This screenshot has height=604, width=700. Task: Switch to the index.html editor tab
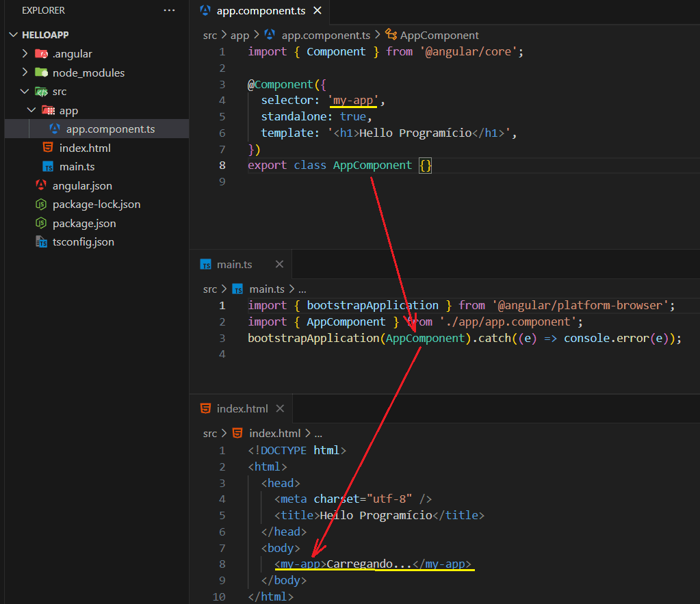coord(242,408)
